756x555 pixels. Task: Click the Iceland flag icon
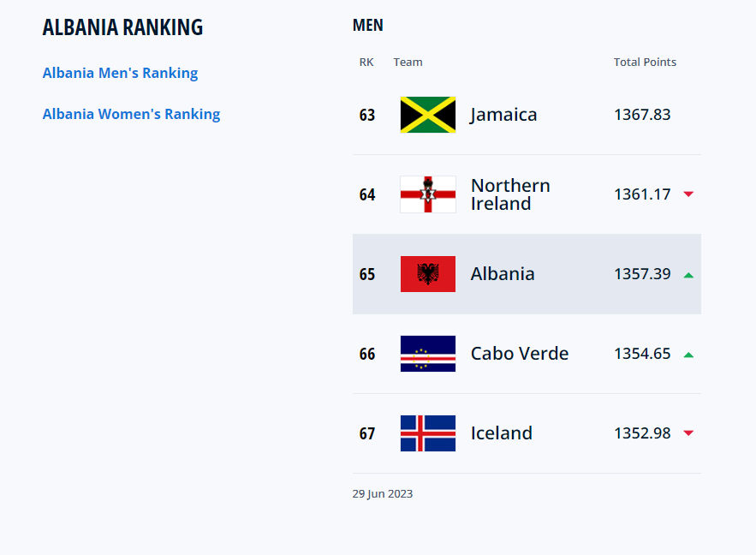427,433
